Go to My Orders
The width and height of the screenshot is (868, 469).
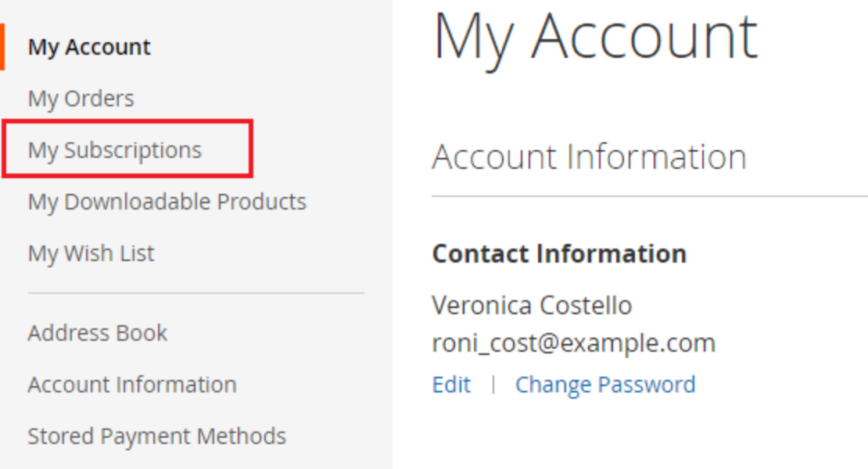pos(81,98)
